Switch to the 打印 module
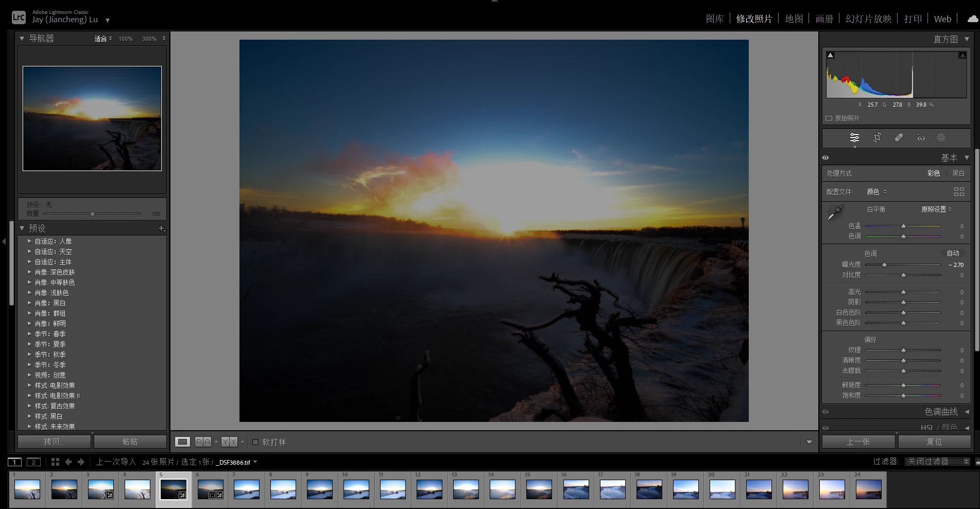The image size is (980, 509). tap(913, 19)
